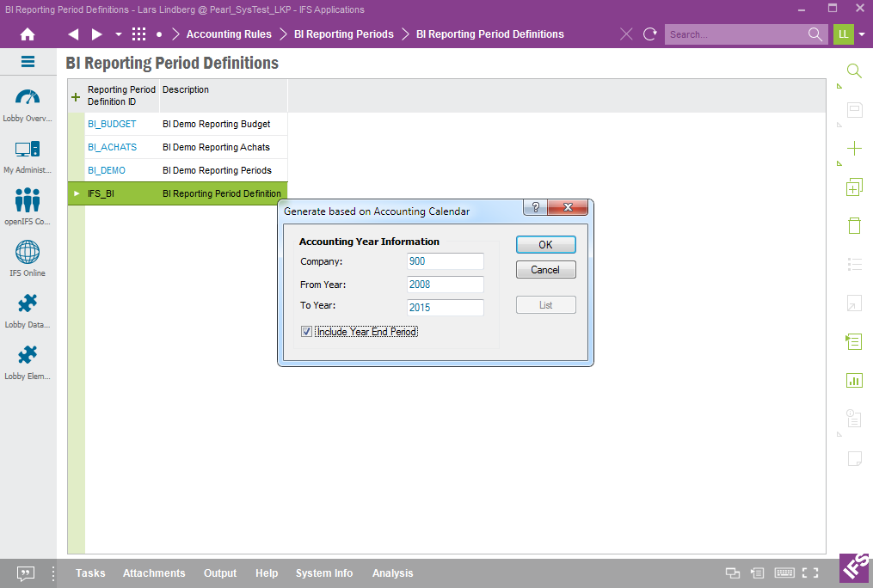The height and width of the screenshot is (588, 873).
Task: Click the Delete trash icon in right toolbar
Action: [854, 225]
